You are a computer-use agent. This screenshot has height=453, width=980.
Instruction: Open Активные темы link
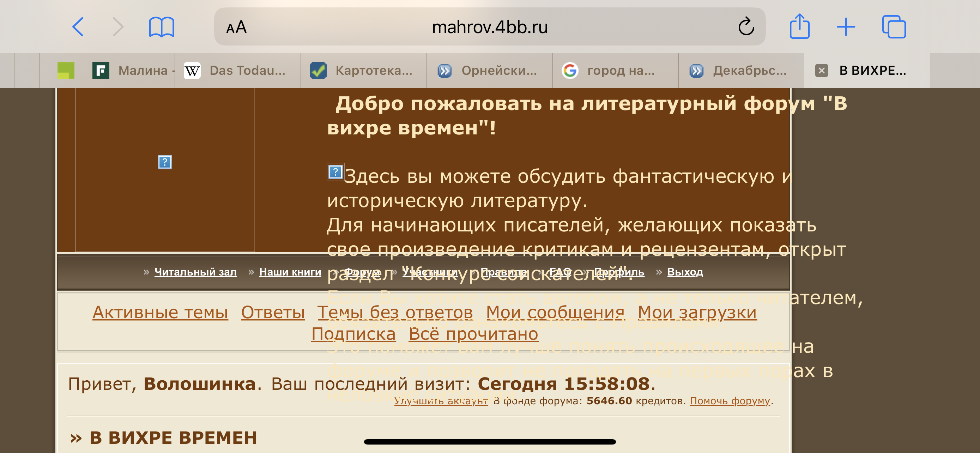pyautogui.click(x=160, y=313)
